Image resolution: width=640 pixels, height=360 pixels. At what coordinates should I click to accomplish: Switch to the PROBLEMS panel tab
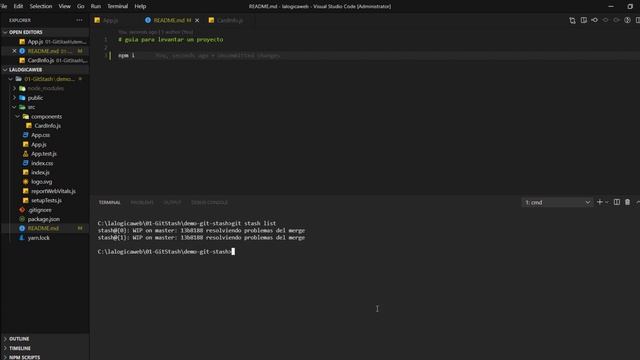coord(142,202)
